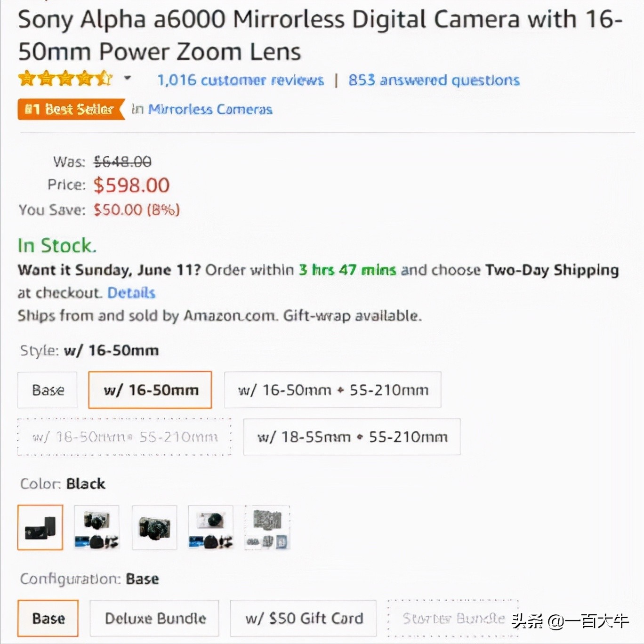The image size is (644, 644).
Task: Pick the second camera color thumbnail
Action: click(97, 527)
